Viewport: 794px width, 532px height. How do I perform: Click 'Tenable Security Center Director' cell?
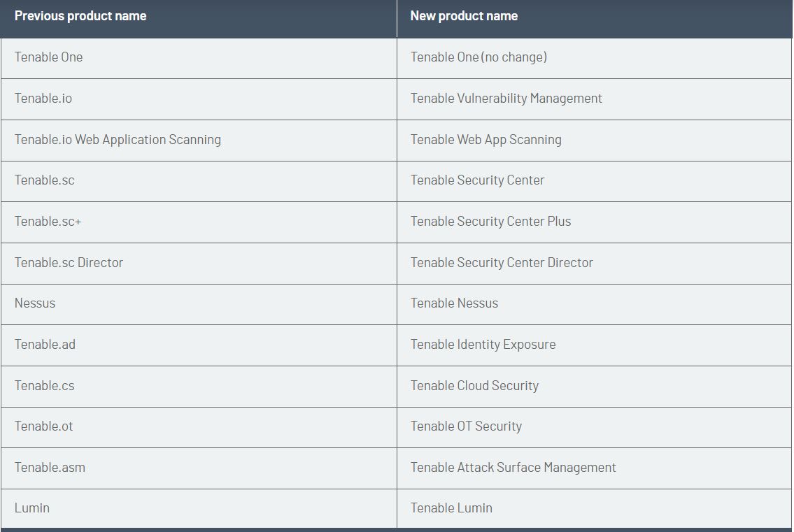click(x=595, y=264)
